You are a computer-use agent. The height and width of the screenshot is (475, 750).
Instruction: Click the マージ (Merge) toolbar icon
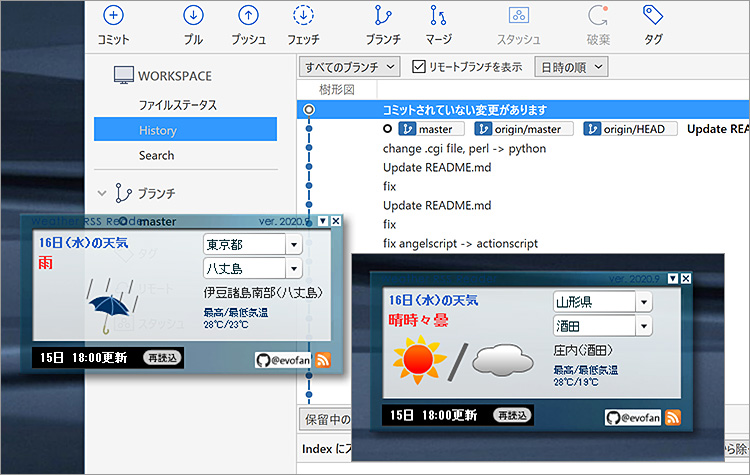tap(438, 15)
